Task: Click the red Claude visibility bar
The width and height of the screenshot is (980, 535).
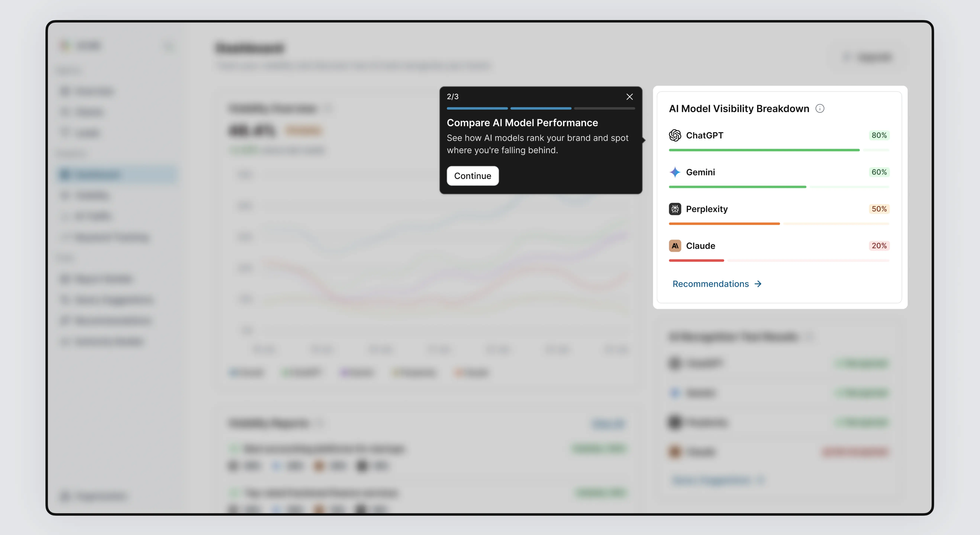Action: click(x=696, y=260)
